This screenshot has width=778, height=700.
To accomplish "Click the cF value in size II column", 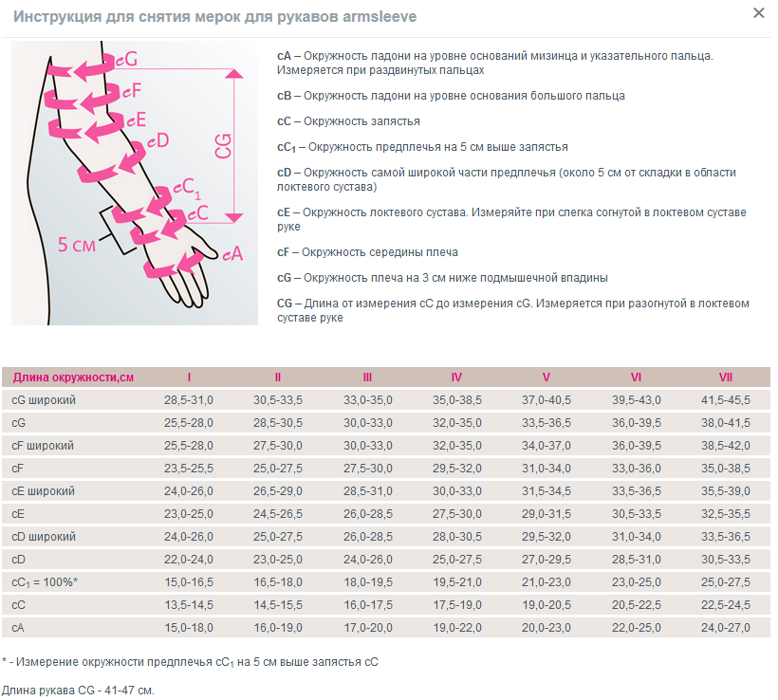I will coord(278,468).
